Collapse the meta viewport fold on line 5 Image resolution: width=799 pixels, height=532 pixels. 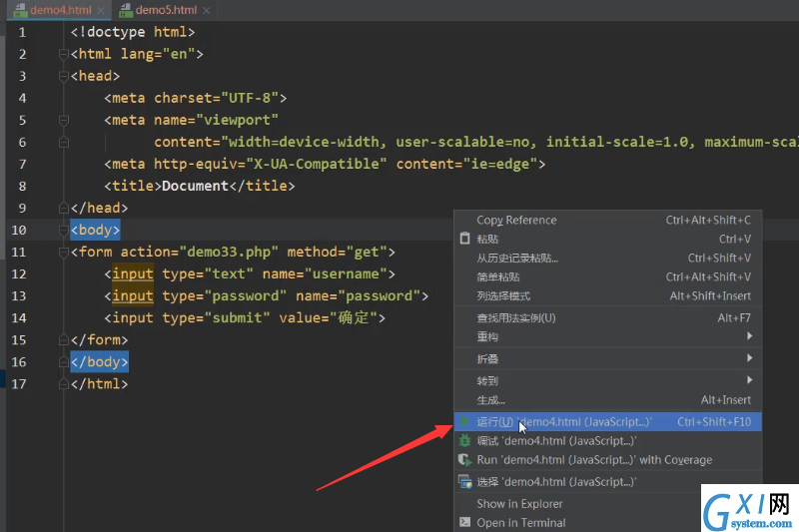(x=64, y=120)
